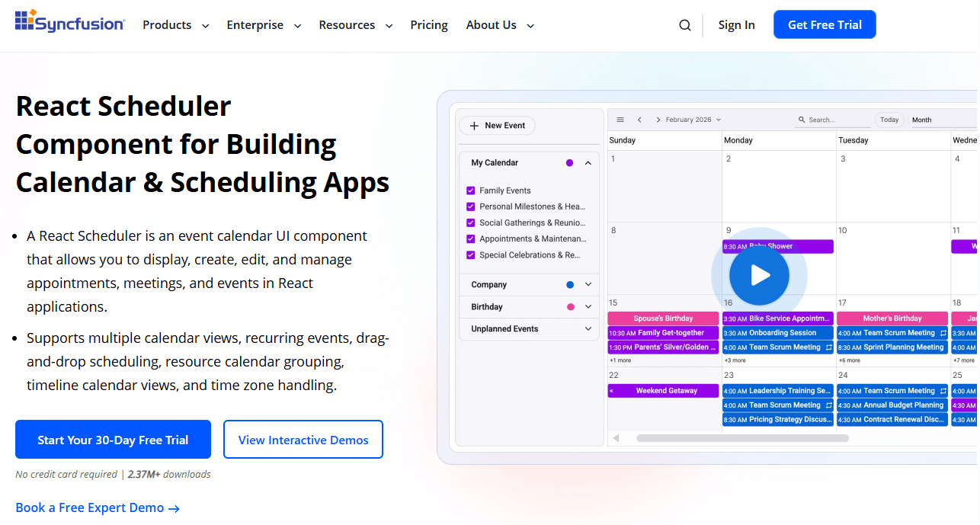Image resolution: width=980 pixels, height=525 pixels.
Task: Open the Bike Service Appointment event
Action: (x=778, y=319)
